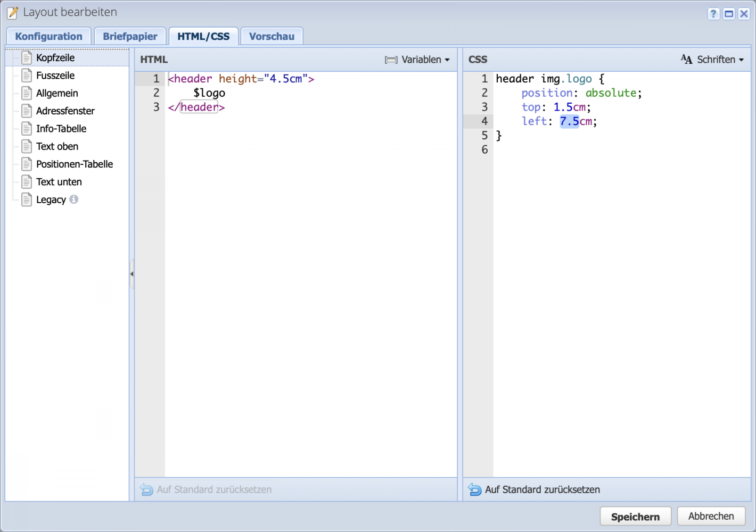Click the variable icon beside Variablen

click(390, 60)
